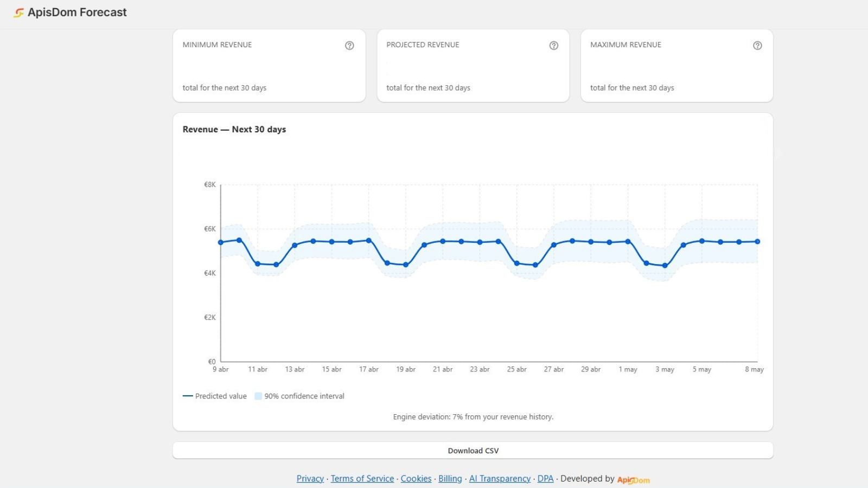Image resolution: width=868 pixels, height=488 pixels.
Task: Download the forecast CSV file
Action: point(473,451)
